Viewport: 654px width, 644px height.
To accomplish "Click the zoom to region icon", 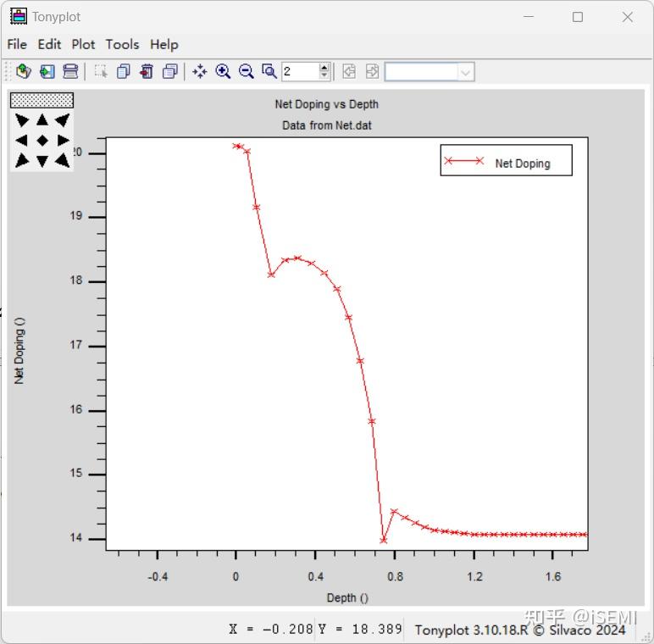I will pyautogui.click(x=269, y=71).
